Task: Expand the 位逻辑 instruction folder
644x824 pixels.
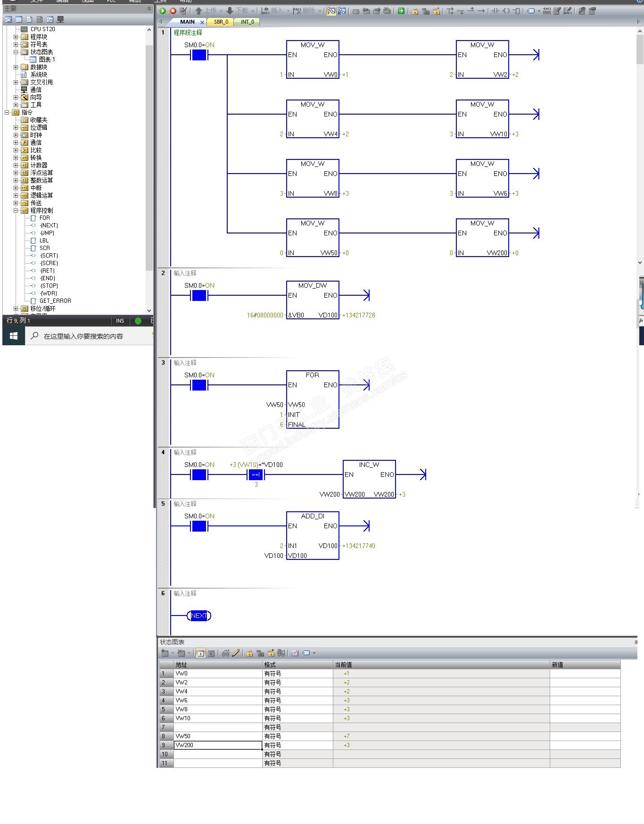Action: (x=16, y=127)
